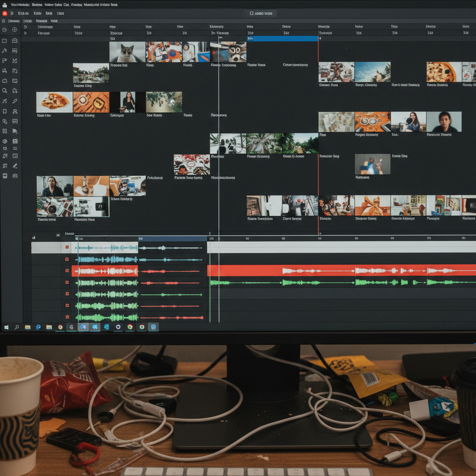Open the blue 'e' browser icon in the taskbar
476x476 pixels.
(38, 327)
